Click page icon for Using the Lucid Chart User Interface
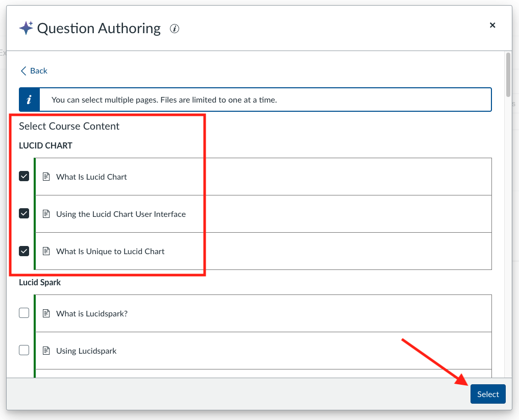 coord(46,214)
